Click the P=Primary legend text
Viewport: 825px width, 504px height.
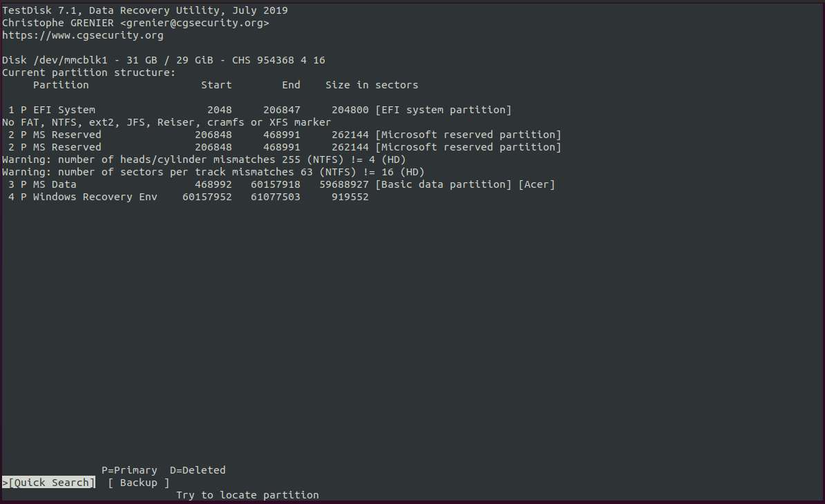click(129, 470)
